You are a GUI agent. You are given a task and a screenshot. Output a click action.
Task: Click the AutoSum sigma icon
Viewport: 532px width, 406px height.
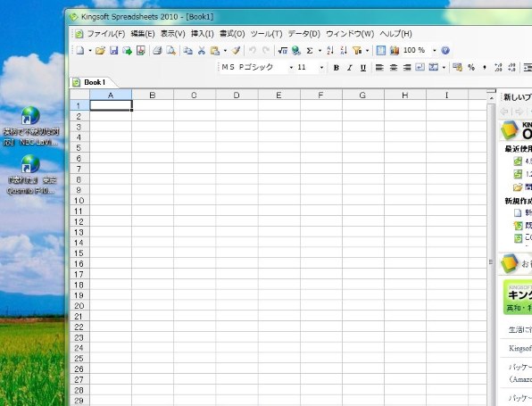click(310, 51)
